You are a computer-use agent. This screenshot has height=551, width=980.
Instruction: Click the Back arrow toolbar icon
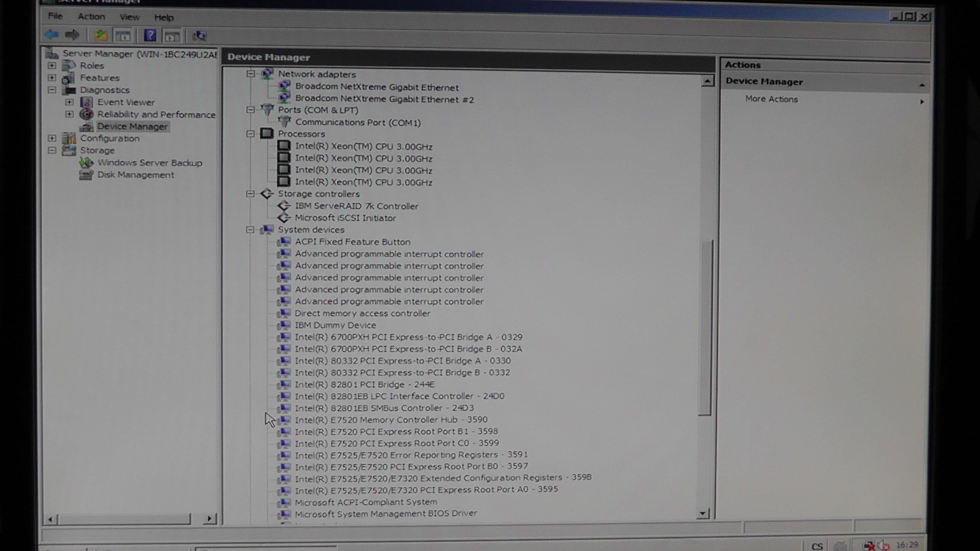pyautogui.click(x=52, y=35)
